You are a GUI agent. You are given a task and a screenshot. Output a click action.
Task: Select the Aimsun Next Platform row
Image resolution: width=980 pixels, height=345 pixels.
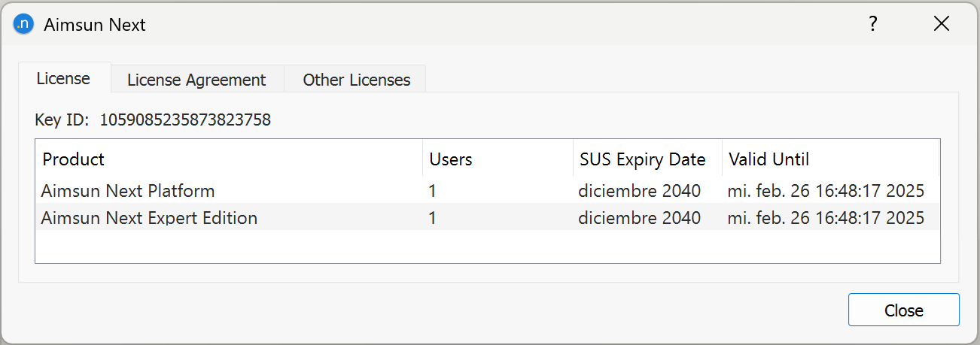click(128, 191)
